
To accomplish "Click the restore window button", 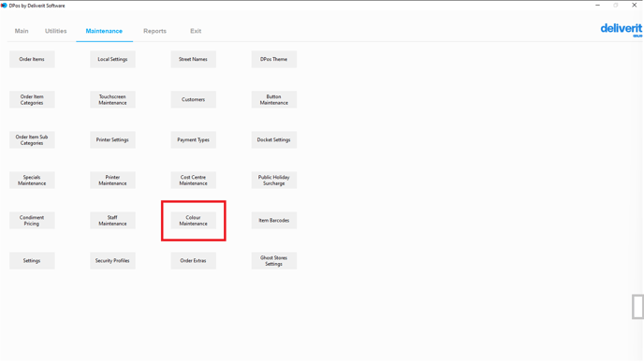I will (616, 6).
